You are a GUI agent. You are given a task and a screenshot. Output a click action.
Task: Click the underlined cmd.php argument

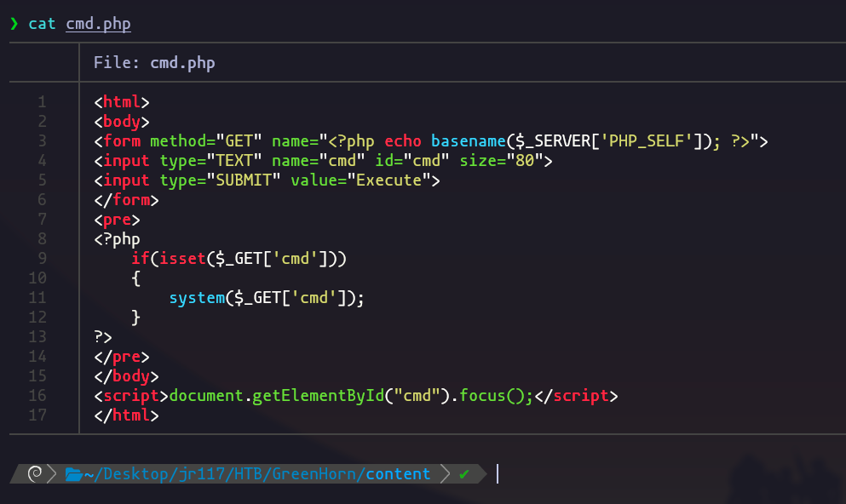(98, 24)
